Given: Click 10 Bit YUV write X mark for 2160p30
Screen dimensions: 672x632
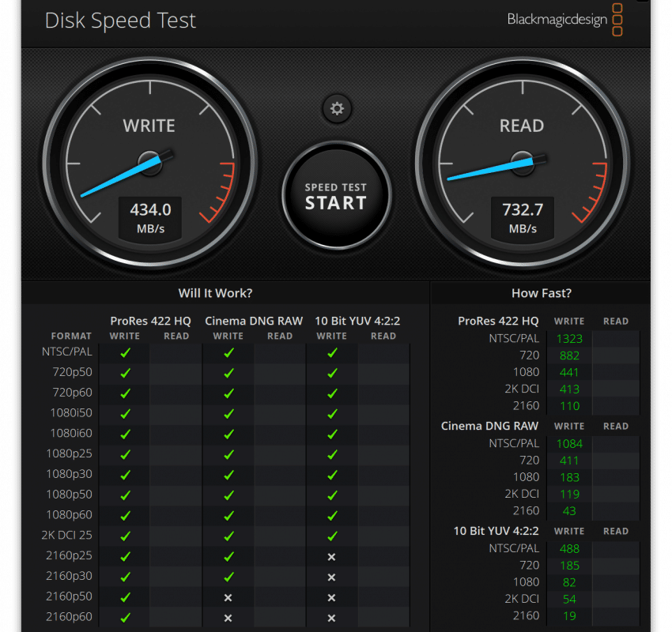Looking at the screenshot, I should coord(331,577).
